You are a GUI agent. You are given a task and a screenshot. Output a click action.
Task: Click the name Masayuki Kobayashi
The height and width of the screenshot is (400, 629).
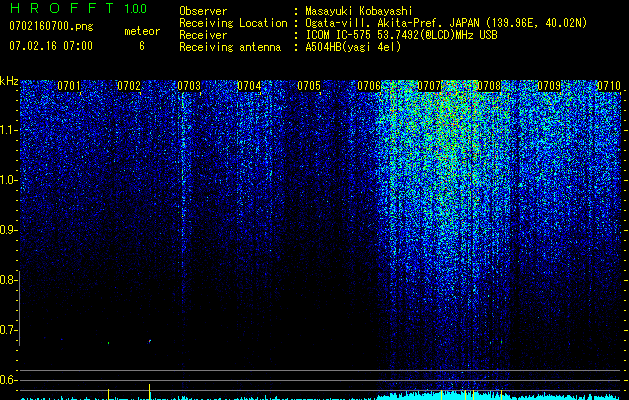click(x=359, y=11)
